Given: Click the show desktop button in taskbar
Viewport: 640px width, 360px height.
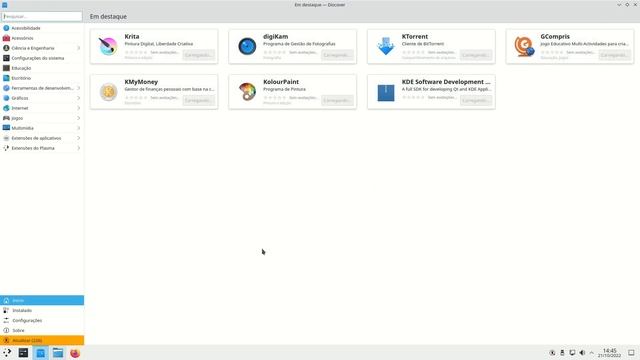Looking at the screenshot, I should pyautogui.click(x=631, y=353).
